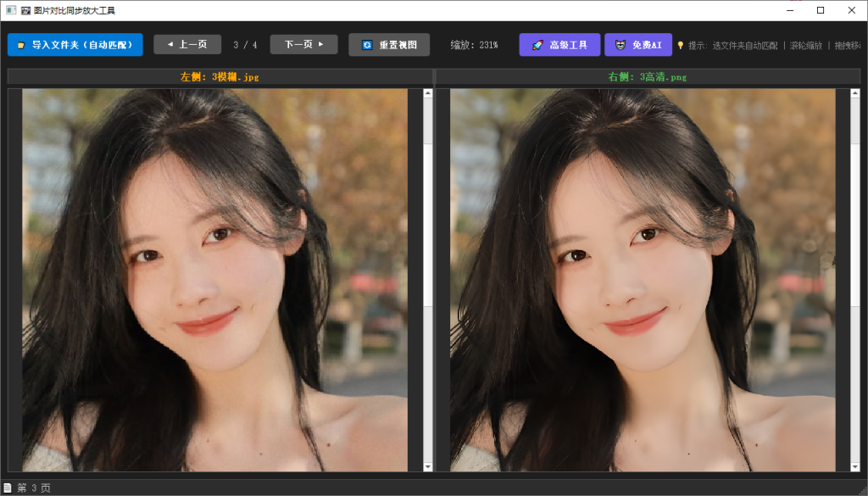The height and width of the screenshot is (496, 868).
Task: Click the right panel scrollbar down arrow
Action: [x=854, y=466]
